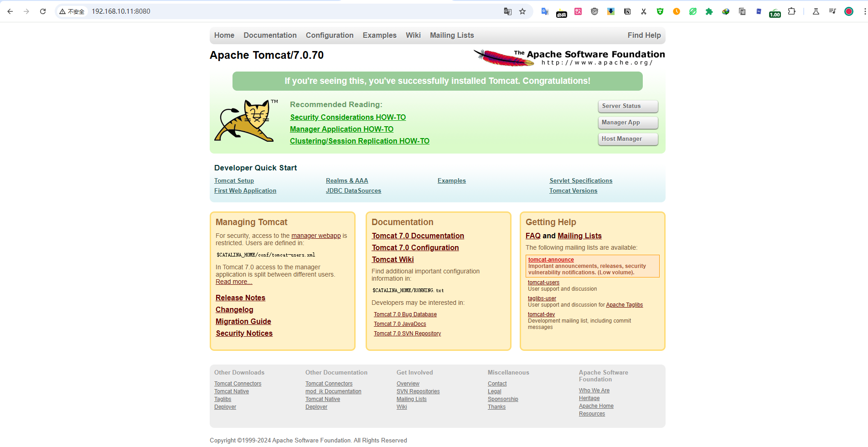Click the Apache Software Foundation feather logo
This screenshot has height=447, width=868.
tap(569, 57)
